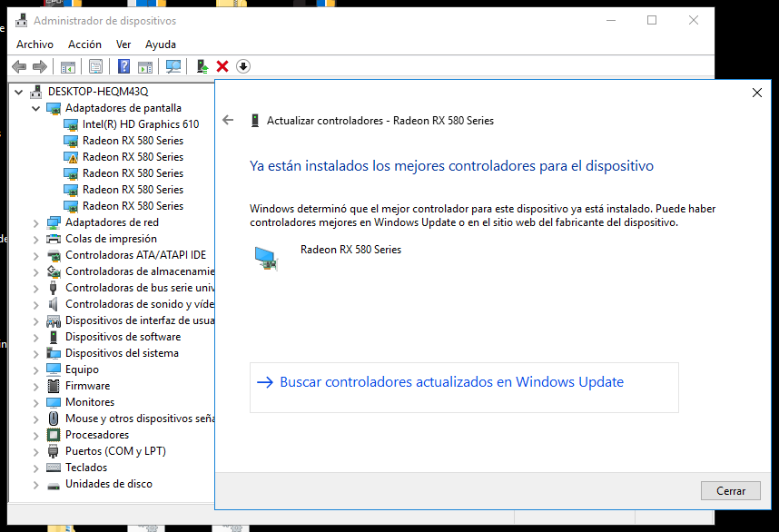Image resolution: width=779 pixels, height=532 pixels.
Task: Expand the Teclados node
Action: (x=35, y=468)
